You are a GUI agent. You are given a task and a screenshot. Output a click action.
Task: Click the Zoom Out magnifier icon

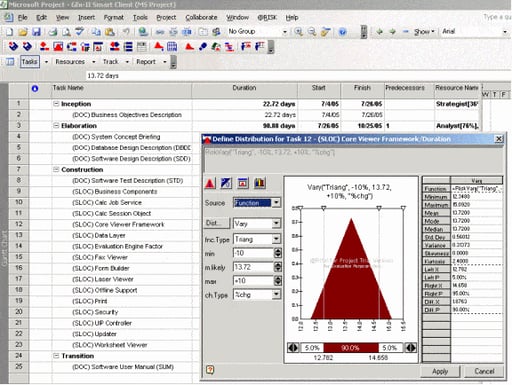click(x=312, y=32)
